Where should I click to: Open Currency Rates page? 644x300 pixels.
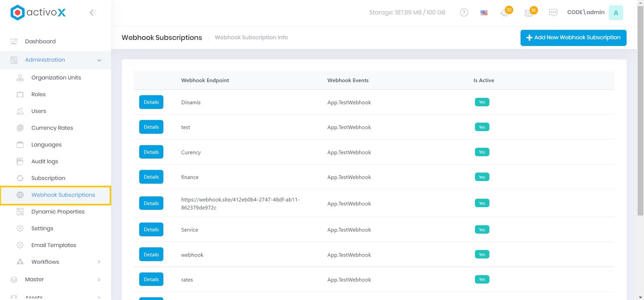click(x=52, y=128)
